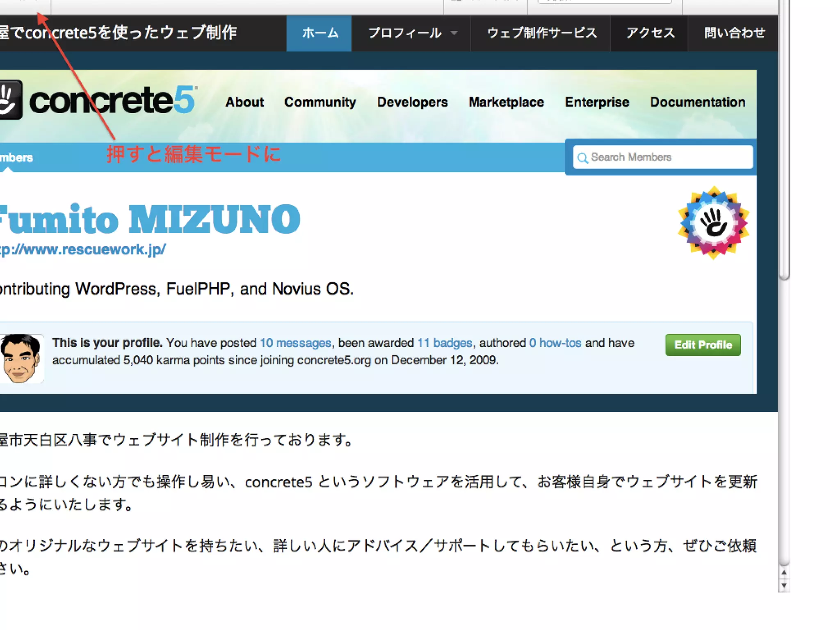Open the ウェブ制作サービス menu item

click(541, 33)
